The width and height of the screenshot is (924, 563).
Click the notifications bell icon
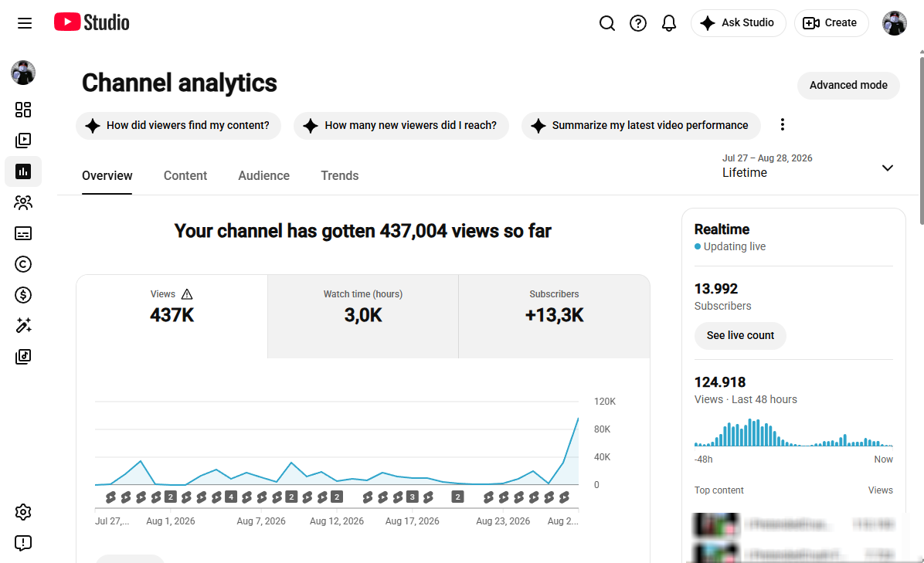click(669, 23)
